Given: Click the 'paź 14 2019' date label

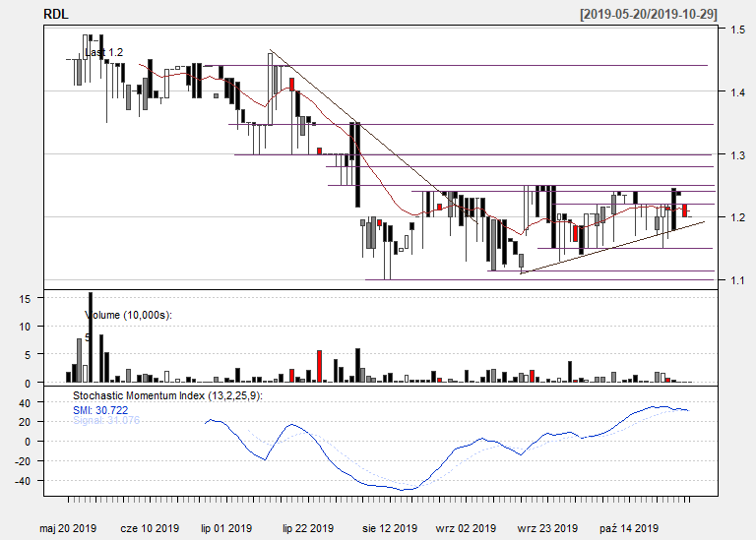Looking at the screenshot, I should tap(629, 528).
